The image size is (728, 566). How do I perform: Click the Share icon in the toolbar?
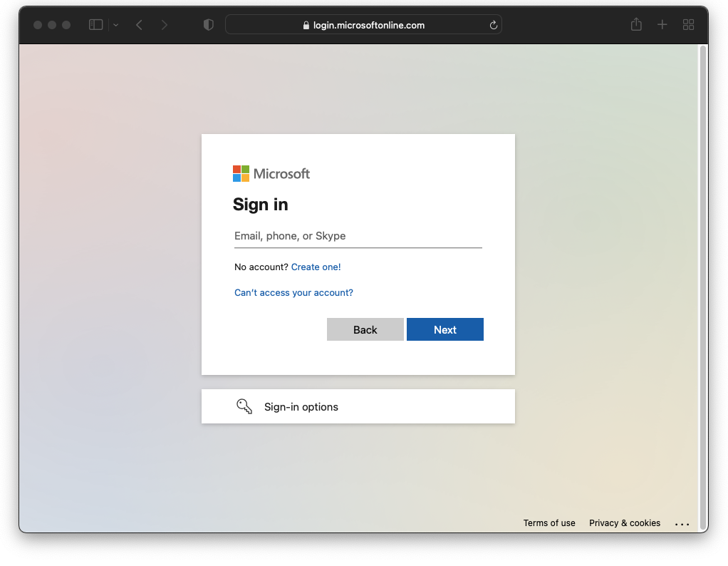point(636,25)
